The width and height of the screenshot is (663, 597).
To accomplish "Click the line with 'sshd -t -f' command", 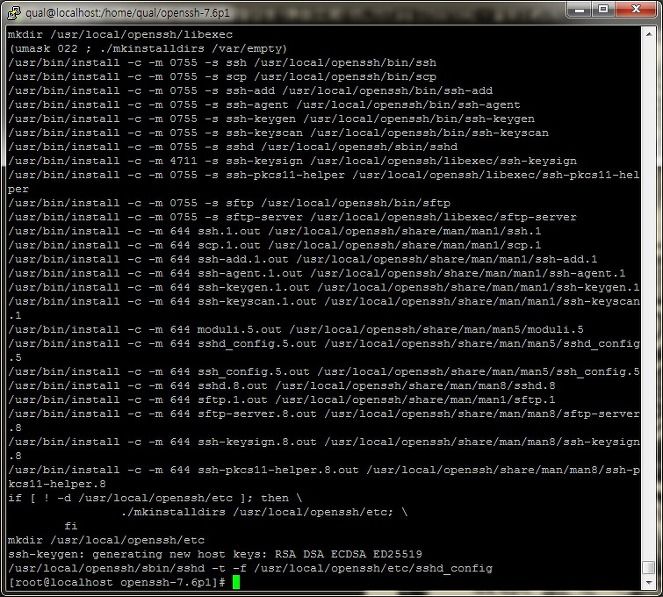I will [250, 568].
